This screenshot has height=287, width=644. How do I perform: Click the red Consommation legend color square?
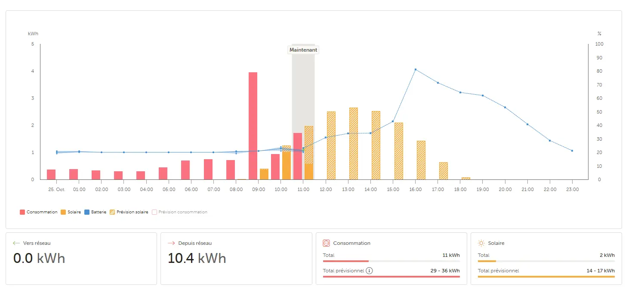[x=22, y=212]
